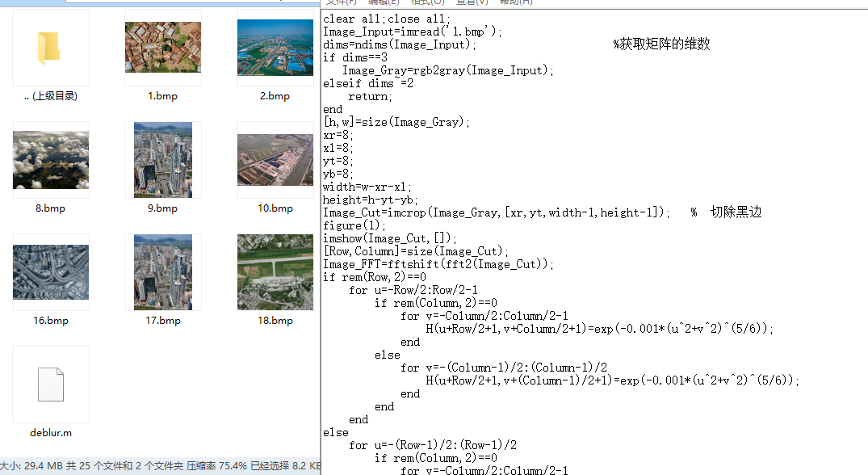This screenshot has width=868, height=475.
Task: Click the 'deblur.m' file name
Action: 51,433
